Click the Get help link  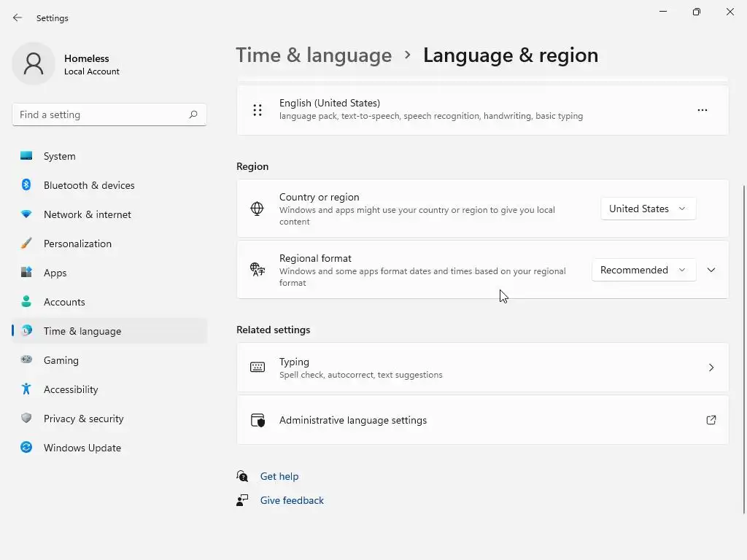tap(279, 476)
